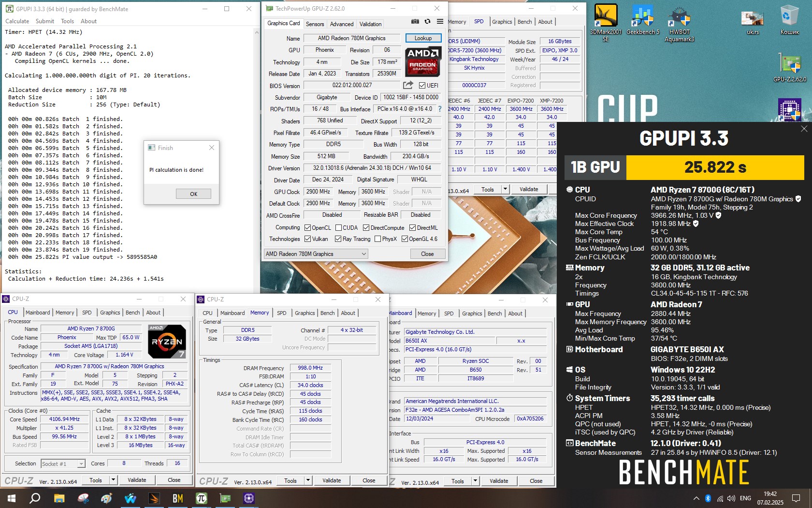The image size is (812, 508).
Task: Click the GPU-Z Close button
Action: [427, 254]
